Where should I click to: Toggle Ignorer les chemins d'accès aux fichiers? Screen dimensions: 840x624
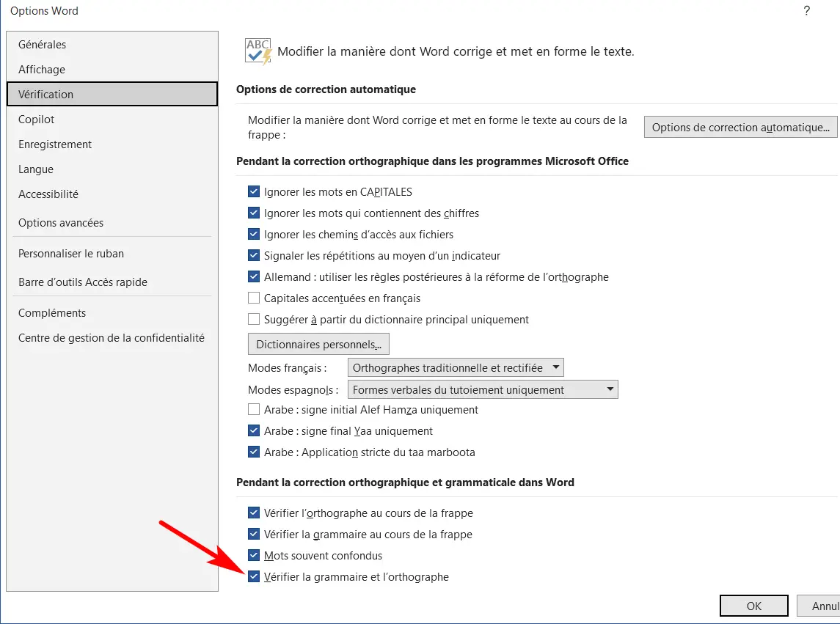coord(254,235)
